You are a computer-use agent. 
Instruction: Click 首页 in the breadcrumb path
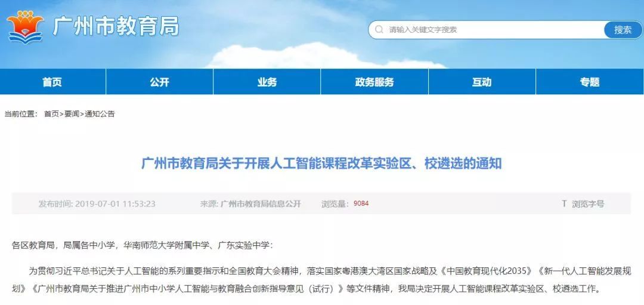(x=51, y=114)
